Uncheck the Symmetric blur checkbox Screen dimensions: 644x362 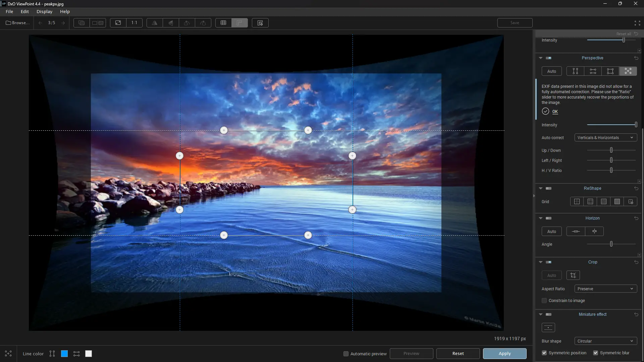pyautogui.click(x=596, y=353)
